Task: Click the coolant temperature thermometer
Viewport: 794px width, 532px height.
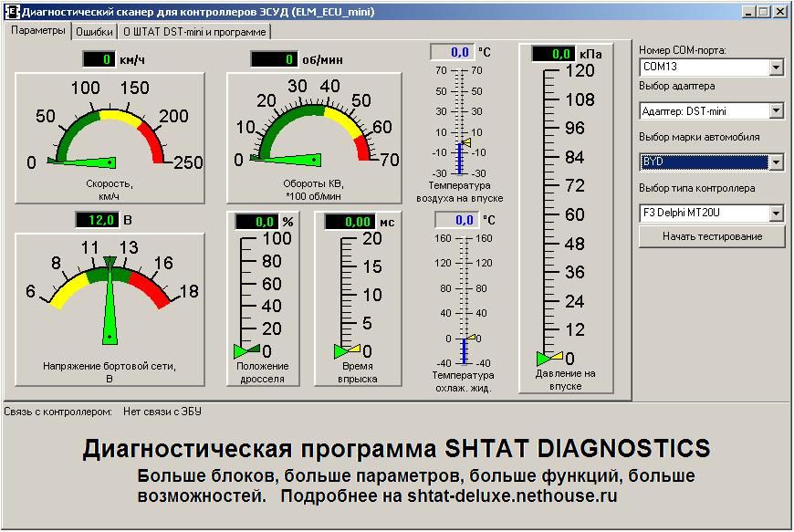Action: (x=464, y=299)
